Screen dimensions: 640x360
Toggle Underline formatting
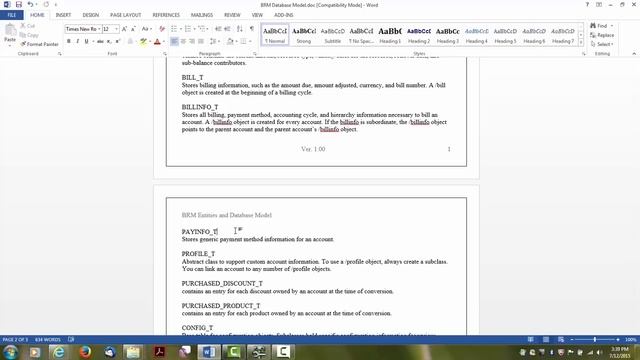pyautogui.click(x=86, y=41)
